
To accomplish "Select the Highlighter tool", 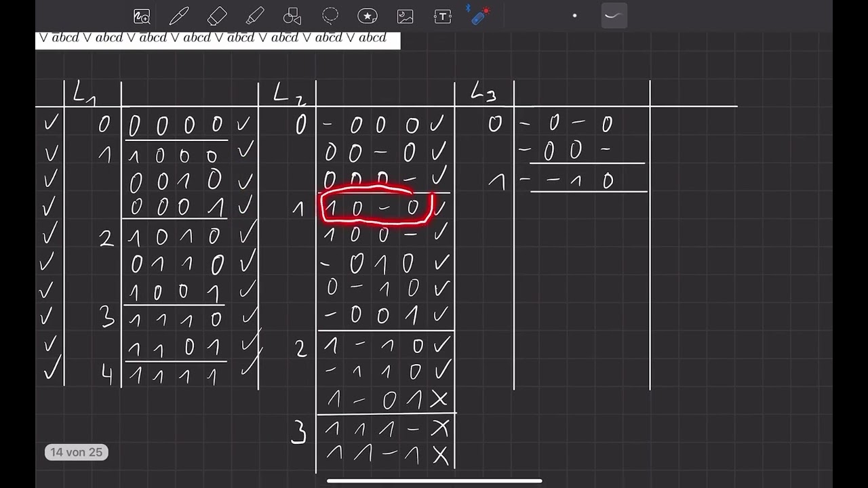I will 255,16.
